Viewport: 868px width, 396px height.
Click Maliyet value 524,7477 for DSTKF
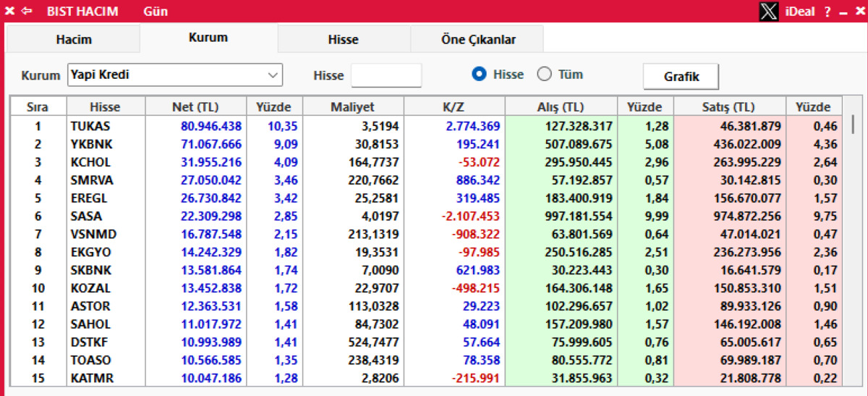pyautogui.click(x=374, y=342)
